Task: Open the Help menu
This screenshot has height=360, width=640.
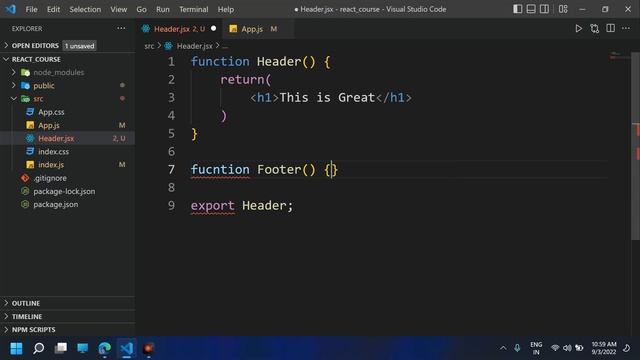Action: 226,9
